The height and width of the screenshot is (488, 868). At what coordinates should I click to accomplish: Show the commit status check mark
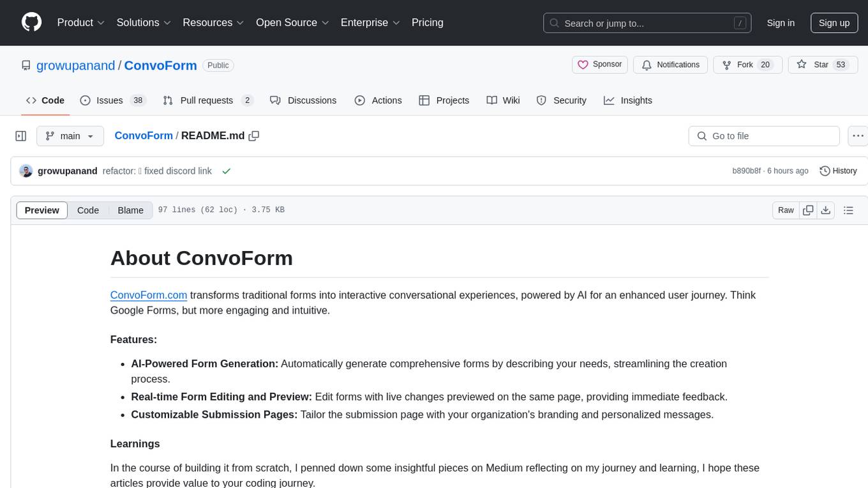(x=226, y=171)
